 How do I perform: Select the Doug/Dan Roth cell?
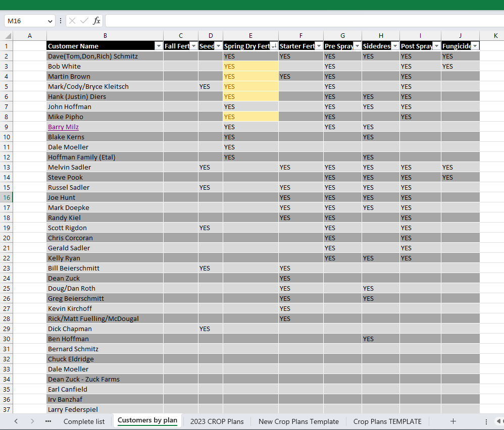(x=105, y=288)
